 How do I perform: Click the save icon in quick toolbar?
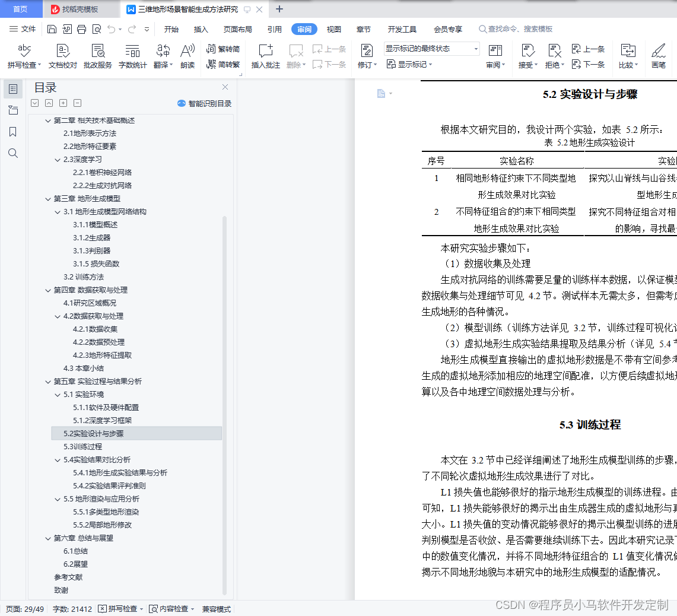[52, 29]
